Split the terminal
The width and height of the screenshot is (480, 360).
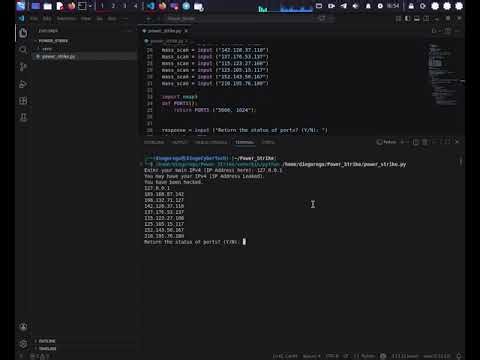[416, 142]
